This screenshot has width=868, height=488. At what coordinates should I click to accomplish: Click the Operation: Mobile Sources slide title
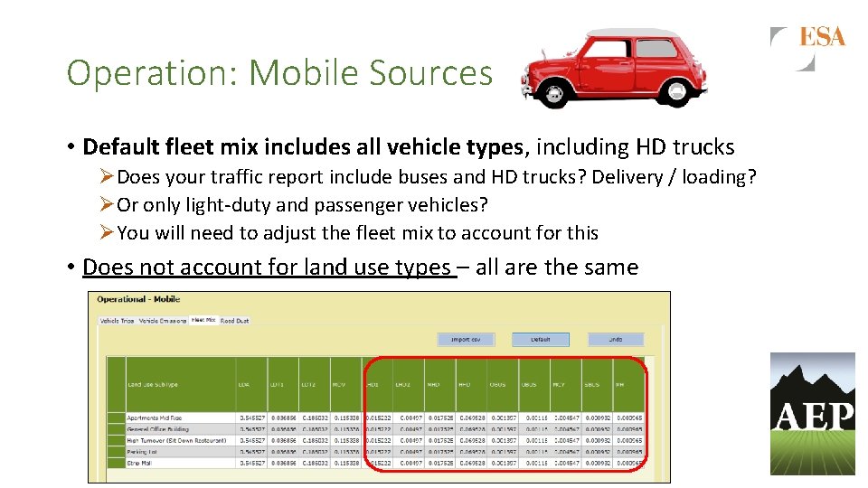point(279,73)
